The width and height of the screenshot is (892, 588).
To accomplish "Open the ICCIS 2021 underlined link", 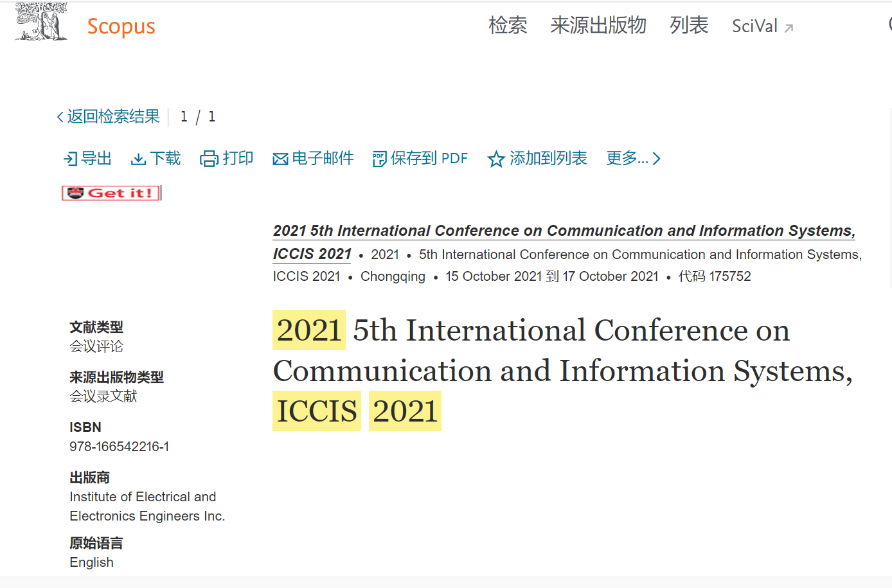I will point(312,254).
